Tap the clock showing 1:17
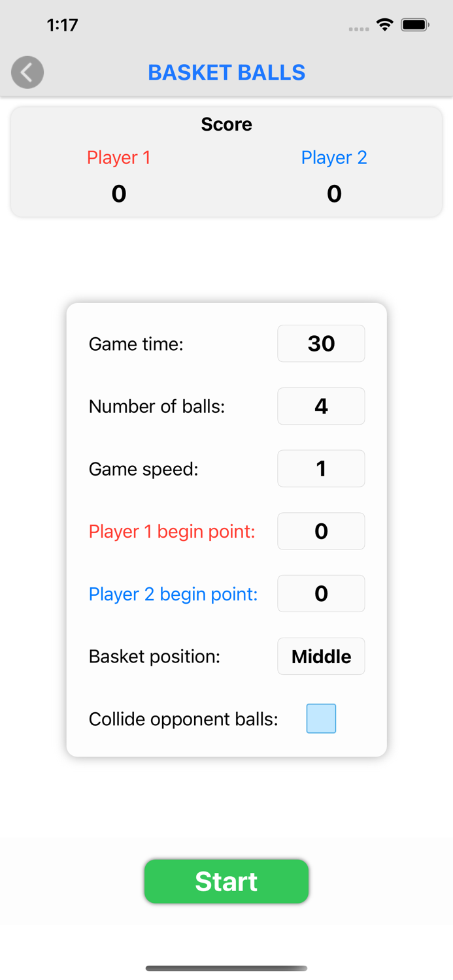The width and height of the screenshot is (453, 980). pos(62,24)
